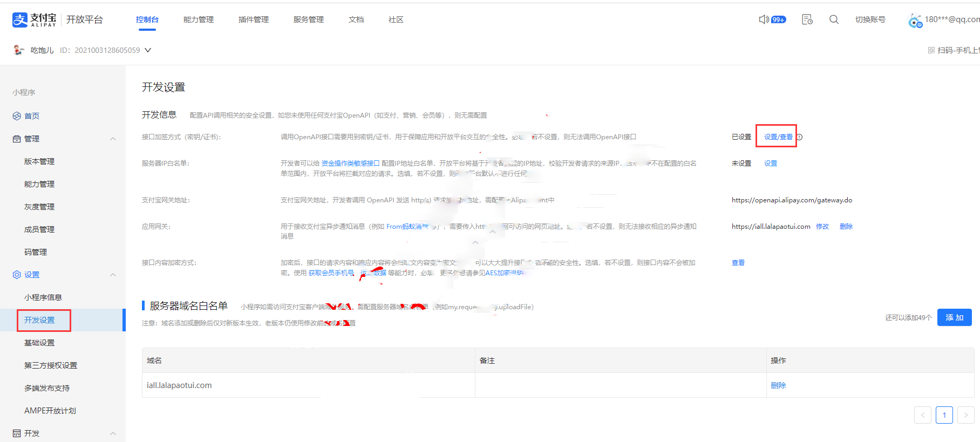Click the search magnifier icon
This screenshot has width=980, height=442.
point(834,19)
